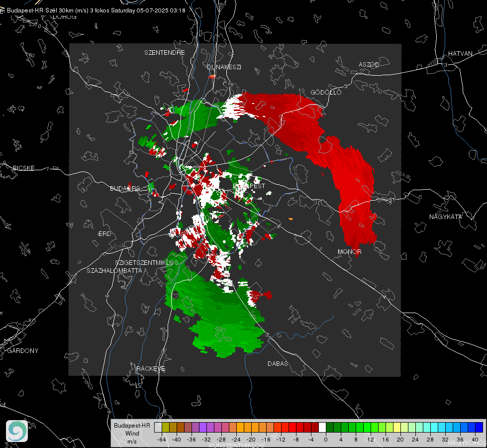This screenshot has height=448, width=487.
Task: Select the SZÁZHALOMBATTA label
Action: (114, 270)
